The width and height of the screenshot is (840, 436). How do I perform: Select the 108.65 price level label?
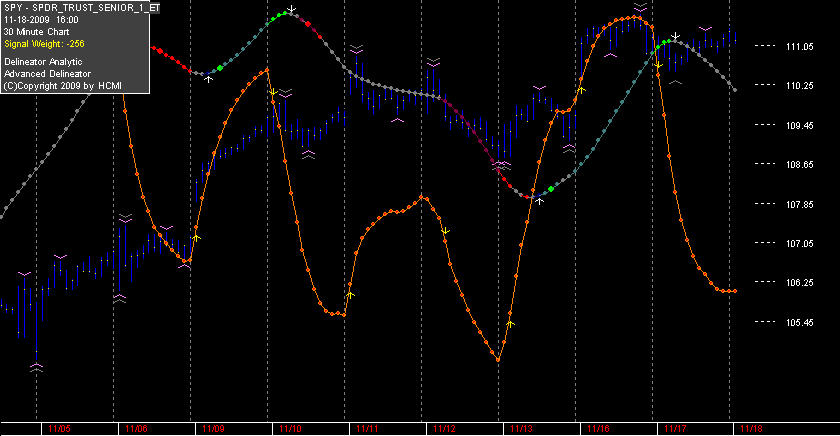[x=799, y=165]
